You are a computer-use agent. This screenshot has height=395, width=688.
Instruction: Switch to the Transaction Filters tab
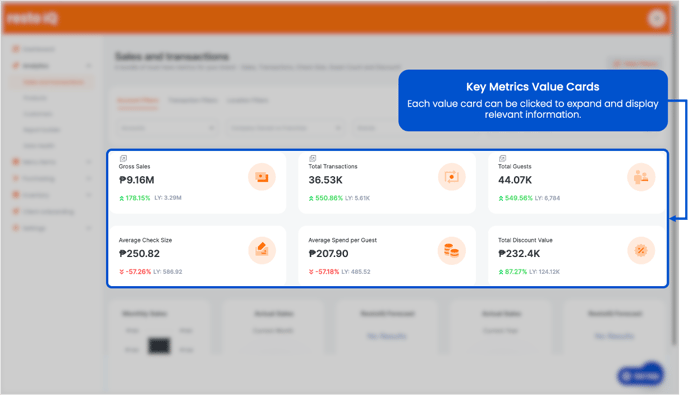click(x=193, y=101)
